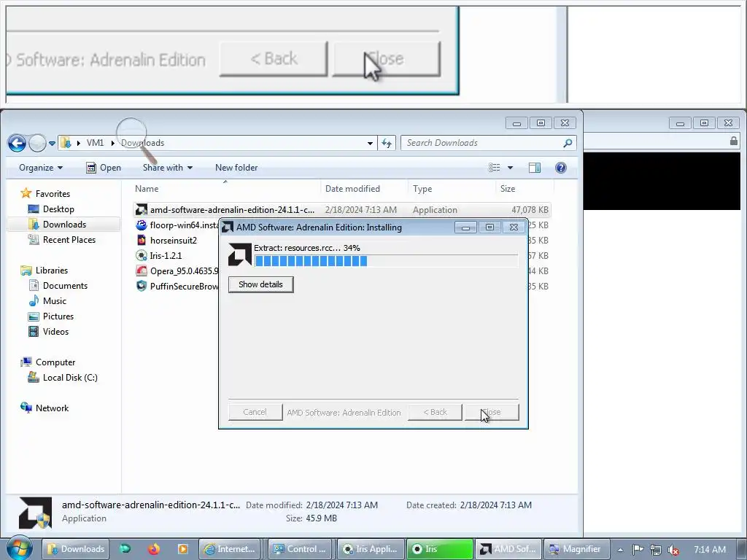The width and height of the screenshot is (747, 560).
Task: Click Open in the Explorer toolbar
Action: pyautogui.click(x=104, y=168)
